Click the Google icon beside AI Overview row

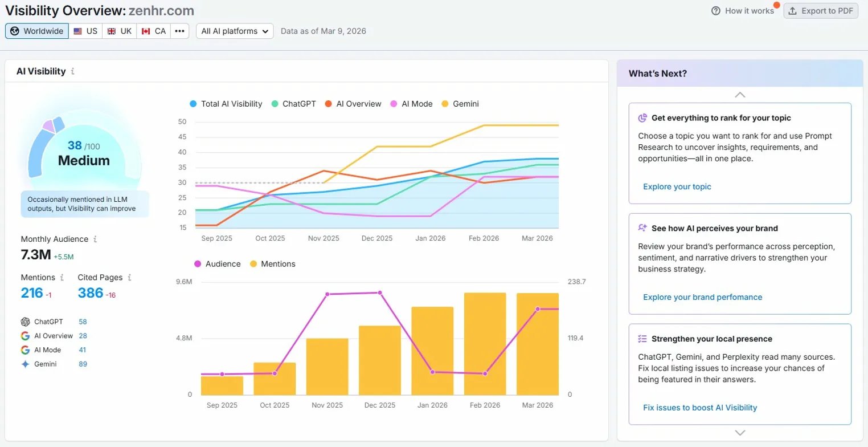(25, 336)
